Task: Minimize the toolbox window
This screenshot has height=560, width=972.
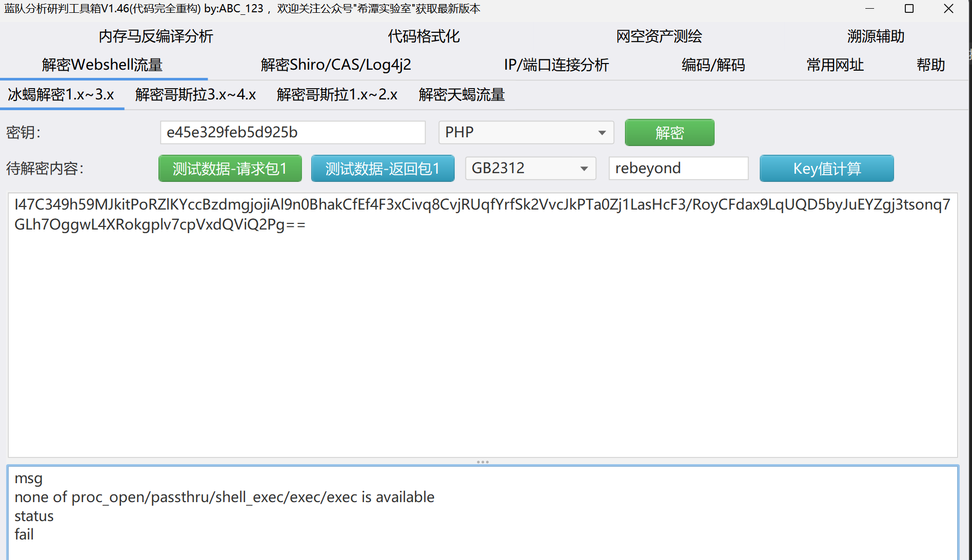Action: pos(869,9)
